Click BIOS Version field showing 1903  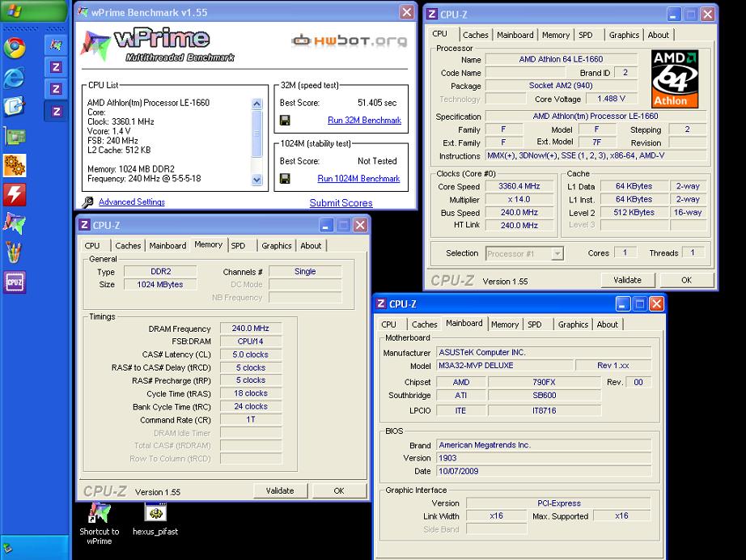(544, 458)
